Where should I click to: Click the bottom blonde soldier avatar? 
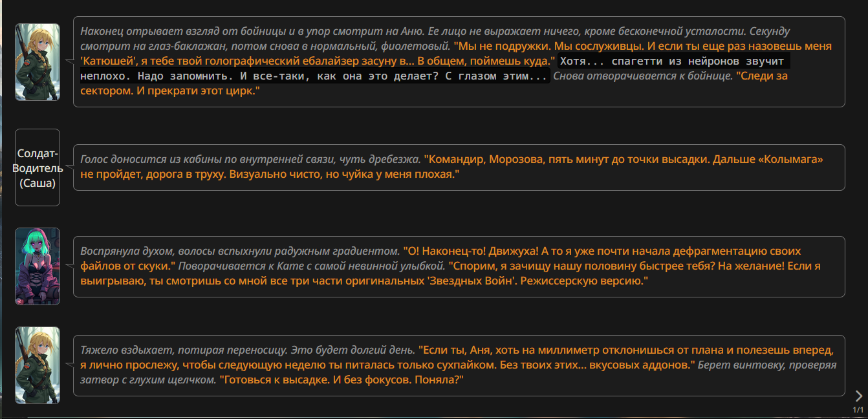(38, 365)
